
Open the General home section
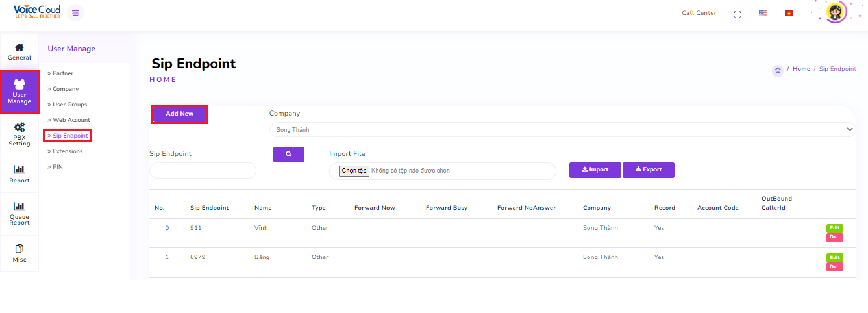coord(19,51)
